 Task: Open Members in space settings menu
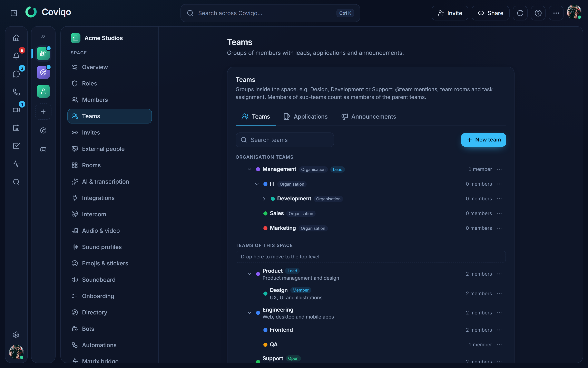click(110, 100)
